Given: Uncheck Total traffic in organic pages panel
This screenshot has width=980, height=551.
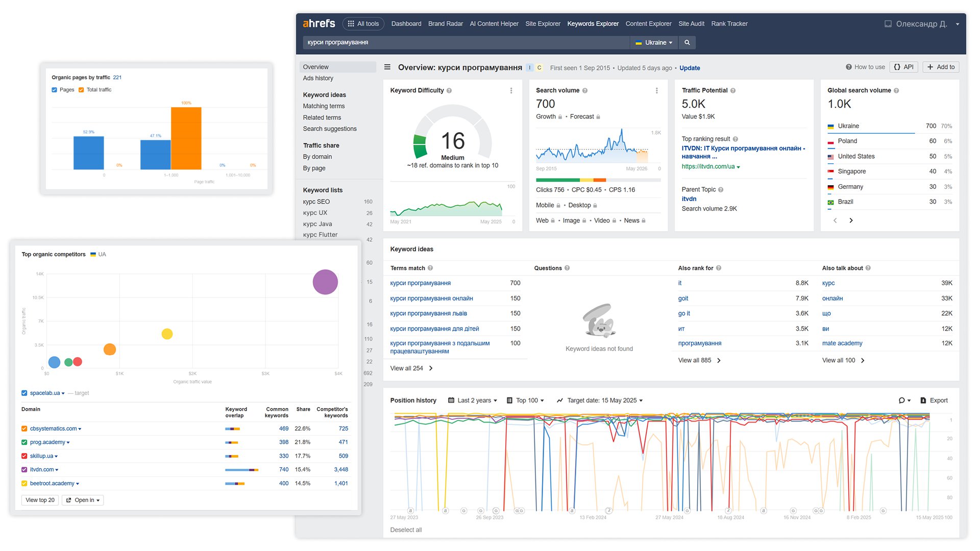Looking at the screenshot, I should [x=81, y=89].
